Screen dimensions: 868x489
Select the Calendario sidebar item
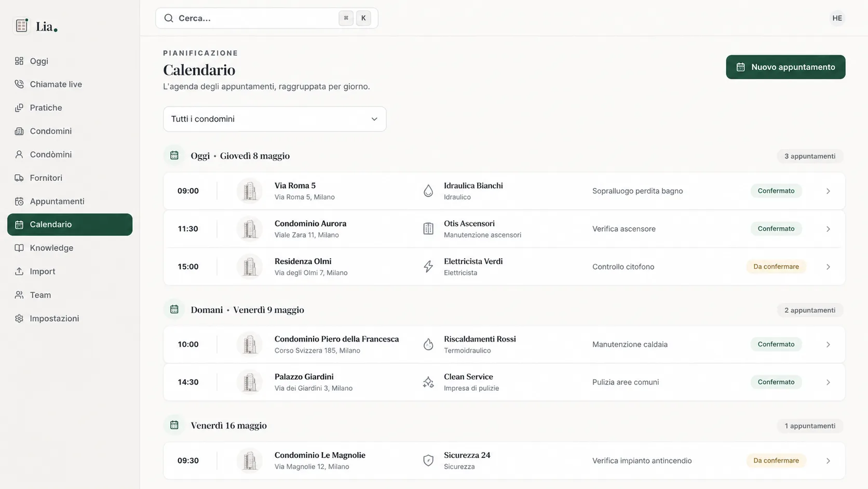tap(70, 224)
